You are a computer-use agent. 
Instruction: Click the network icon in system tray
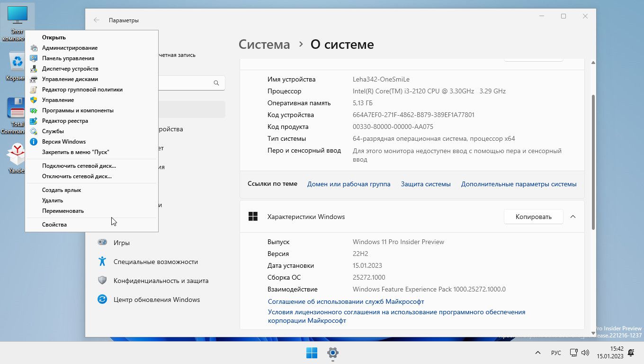point(573,353)
